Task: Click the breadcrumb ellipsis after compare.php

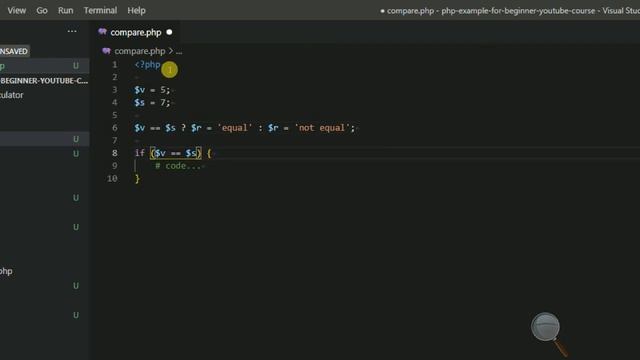Action: tap(179, 51)
